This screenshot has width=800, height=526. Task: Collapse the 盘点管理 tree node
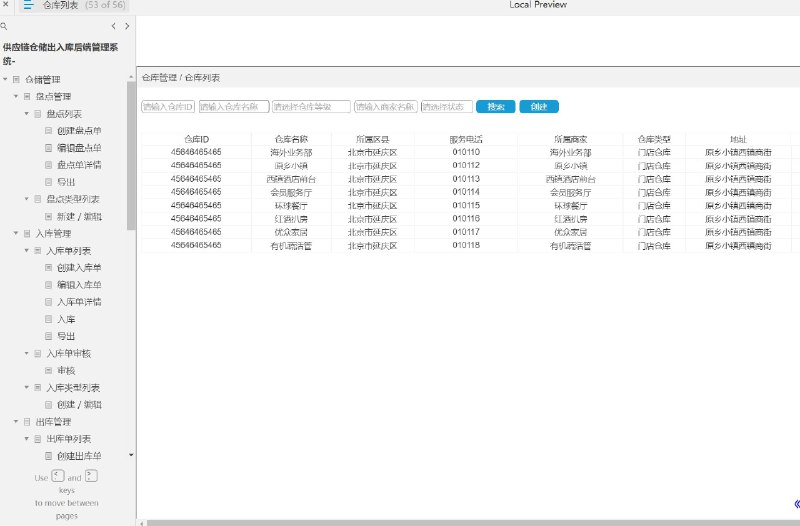click(16, 96)
